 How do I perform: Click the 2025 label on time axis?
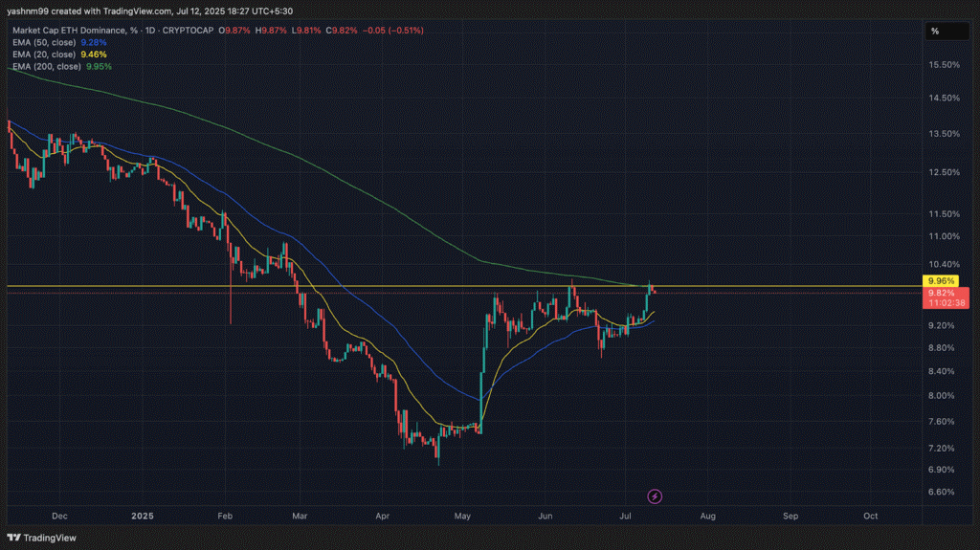click(x=143, y=517)
